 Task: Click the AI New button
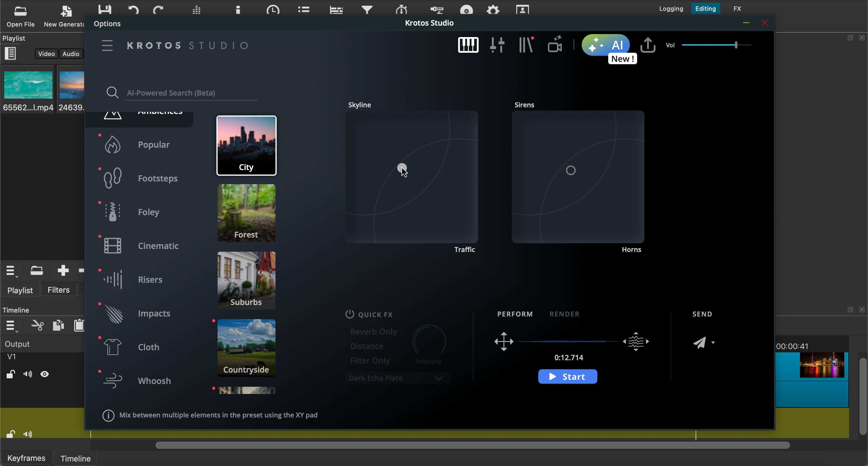[606, 45]
